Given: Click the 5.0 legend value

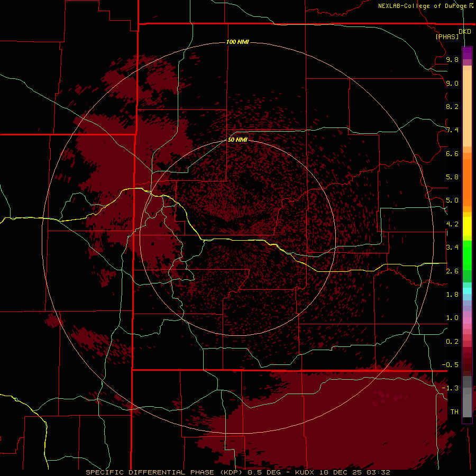Looking at the screenshot, I should pyautogui.click(x=452, y=200).
